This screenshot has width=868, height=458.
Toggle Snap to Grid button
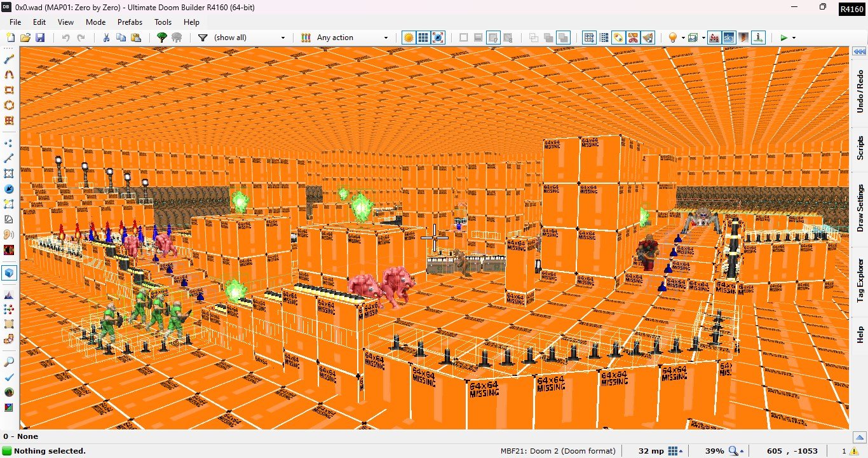[589, 38]
